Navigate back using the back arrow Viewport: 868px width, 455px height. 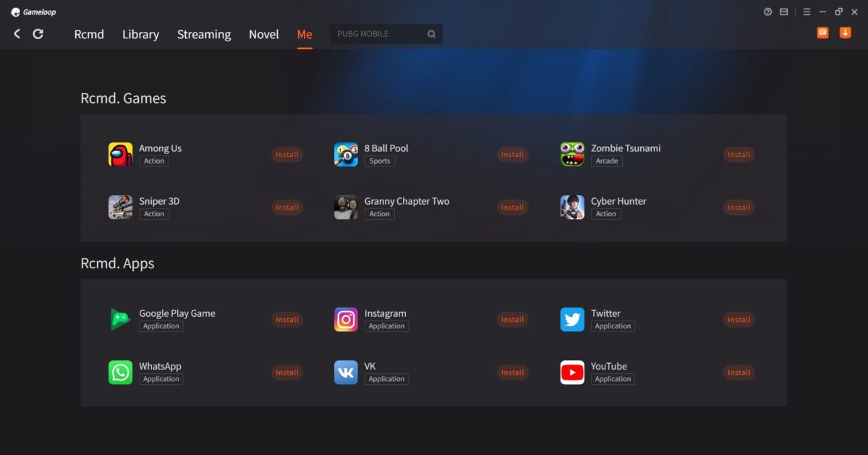pyautogui.click(x=16, y=33)
